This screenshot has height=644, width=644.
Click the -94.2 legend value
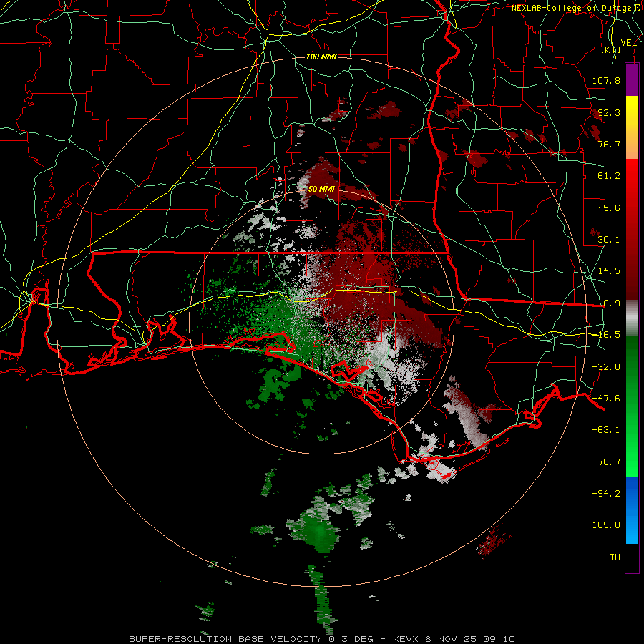coord(606,494)
